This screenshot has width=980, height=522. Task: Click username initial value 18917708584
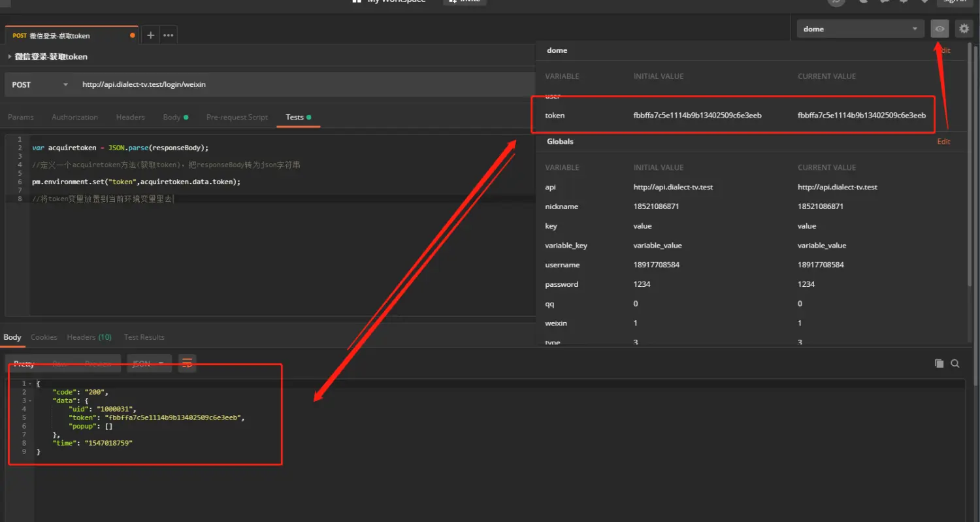click(x=657, y=265)
